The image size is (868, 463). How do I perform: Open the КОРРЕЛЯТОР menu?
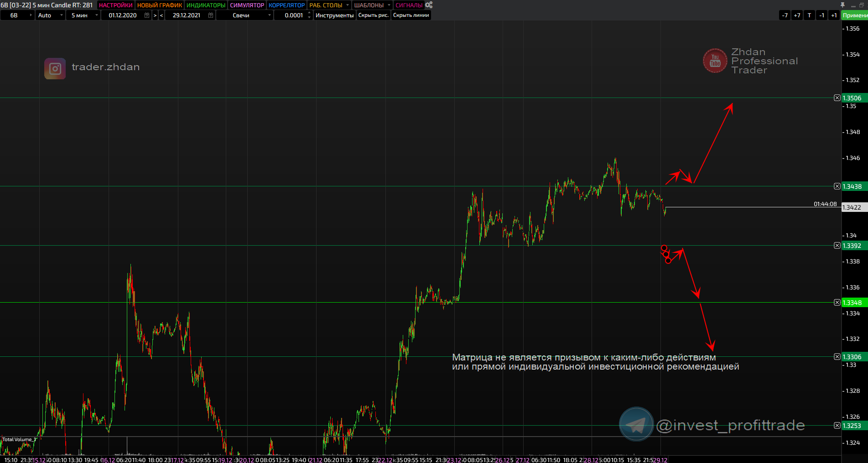286,5
